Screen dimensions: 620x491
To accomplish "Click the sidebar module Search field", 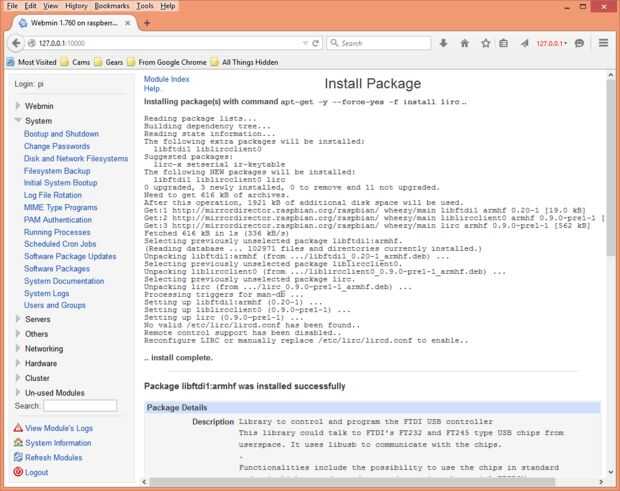I will [x=80, y=406].
